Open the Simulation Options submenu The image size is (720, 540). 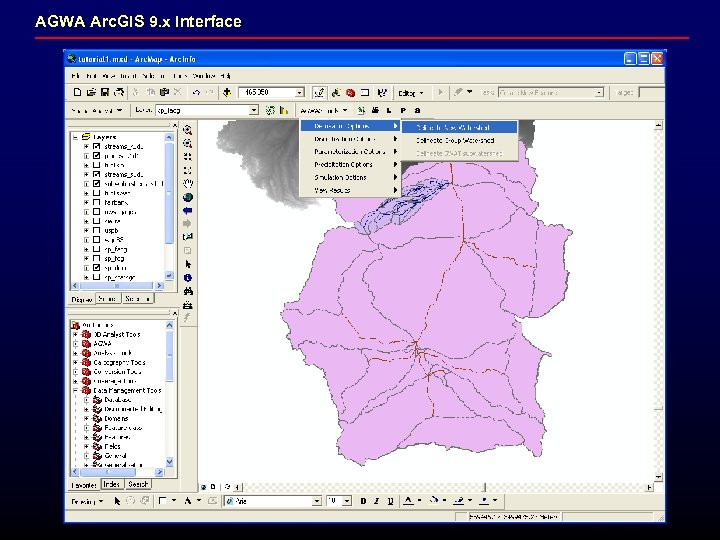[x=350, y=177]
